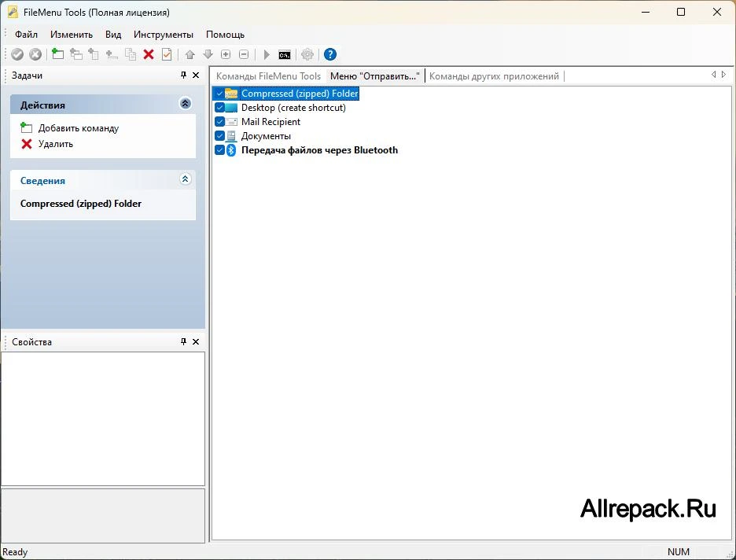Click the Add separator toolbar icon

tap(111, 54)
